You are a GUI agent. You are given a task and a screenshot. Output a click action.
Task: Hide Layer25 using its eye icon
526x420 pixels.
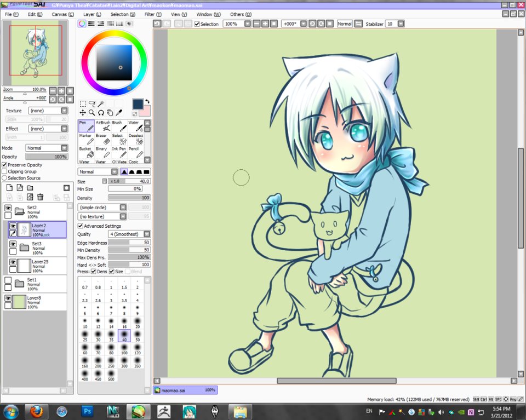tap(13, 262)
